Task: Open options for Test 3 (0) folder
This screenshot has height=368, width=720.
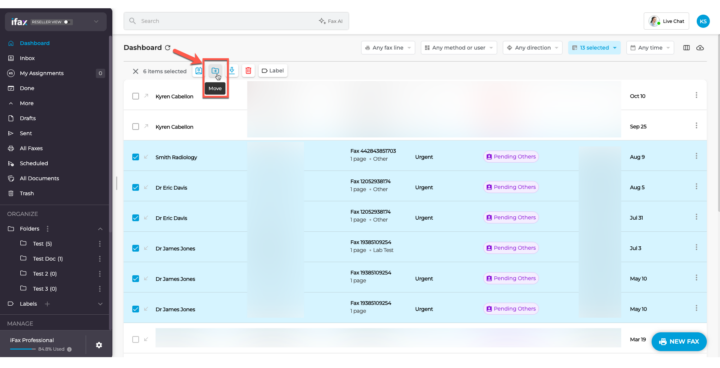Action: [100, 289]
